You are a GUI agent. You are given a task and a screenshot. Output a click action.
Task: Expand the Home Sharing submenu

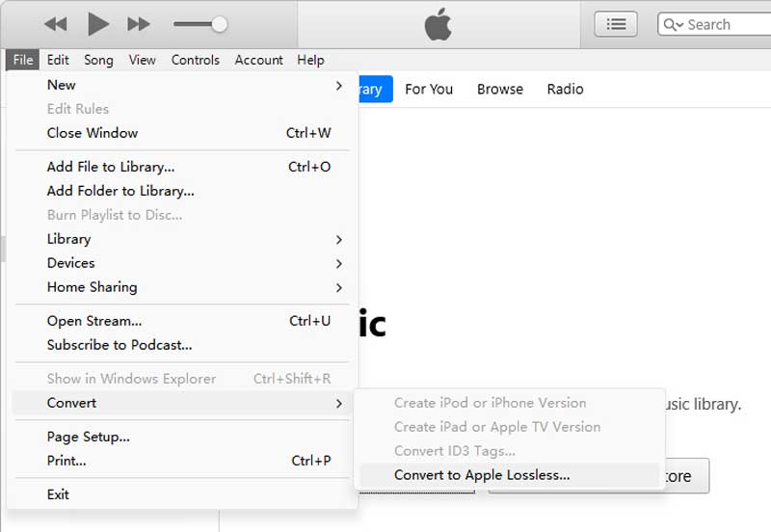182,287
